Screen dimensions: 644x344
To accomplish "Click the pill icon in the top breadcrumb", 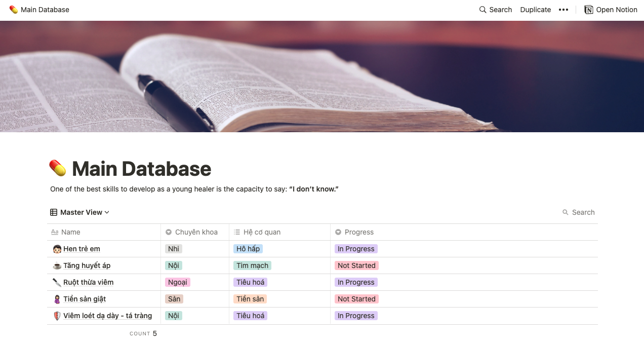I will [14, 9].
